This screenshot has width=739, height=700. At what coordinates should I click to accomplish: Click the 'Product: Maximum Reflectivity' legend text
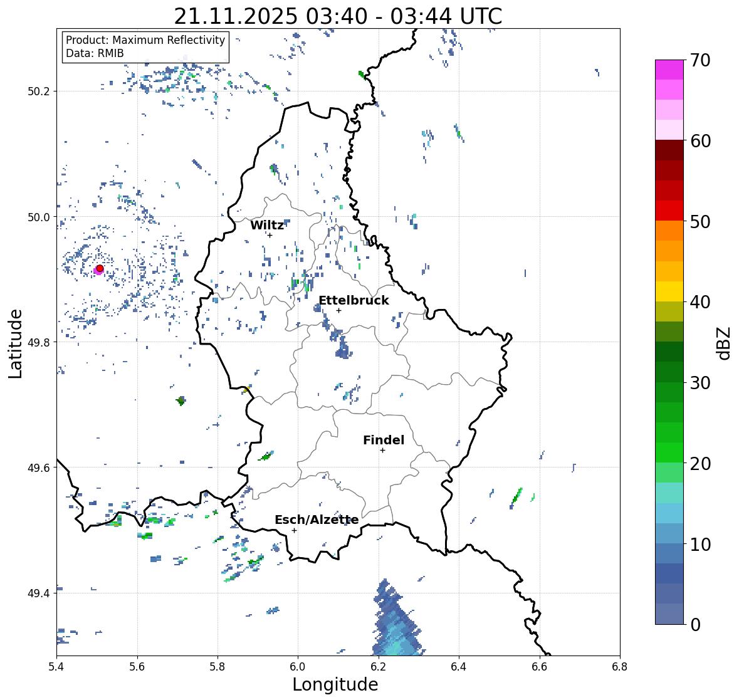pos(145,40)
